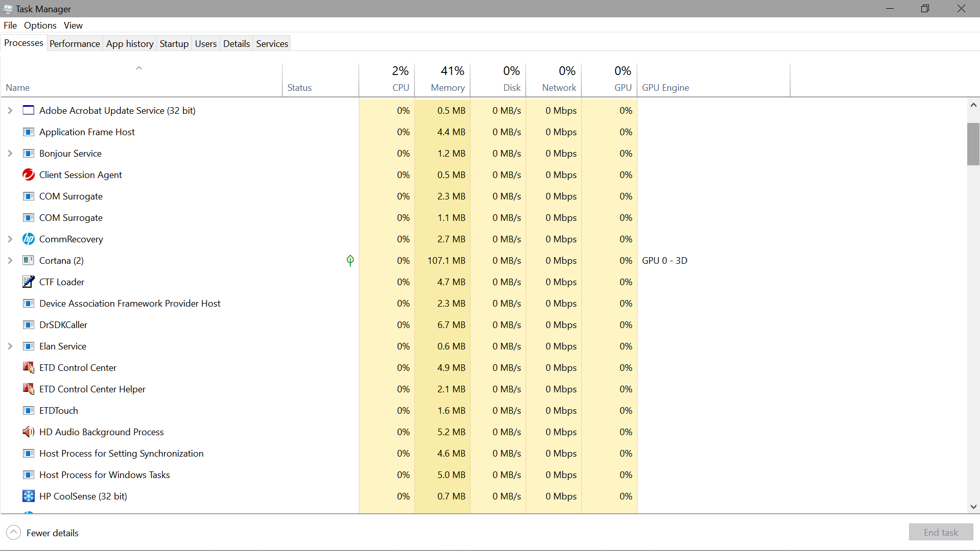
Task: Sort by the Network column header
Action: pyautogui.click(x=554, y=80)
